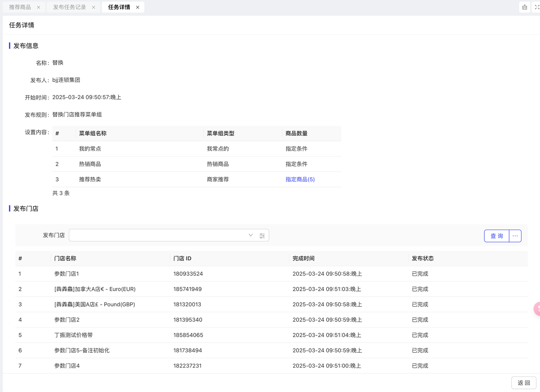Click the fullscreen expand icon at top right
540x392 pixels.
point(537,7)
